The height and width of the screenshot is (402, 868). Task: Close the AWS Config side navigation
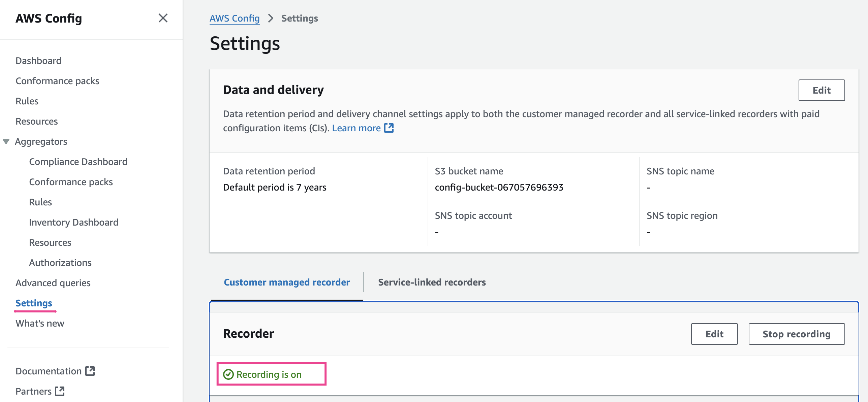pos(163,18)
